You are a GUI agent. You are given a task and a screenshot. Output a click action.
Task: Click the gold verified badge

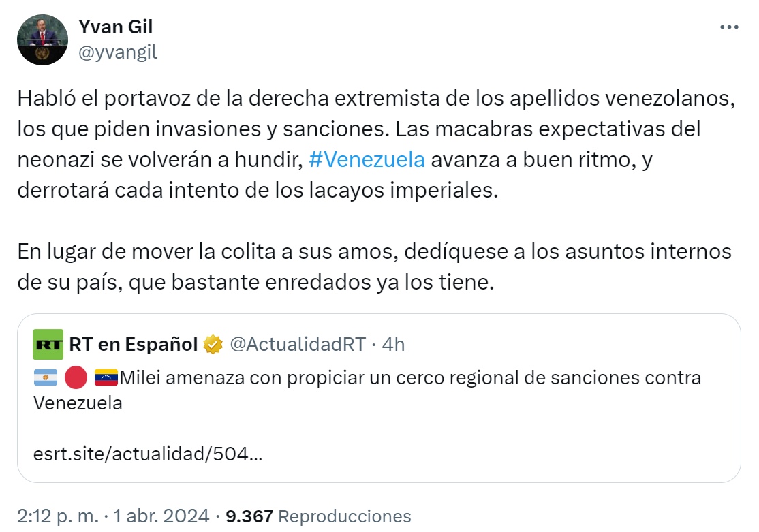pyautogui.click(x=213, y=345)
